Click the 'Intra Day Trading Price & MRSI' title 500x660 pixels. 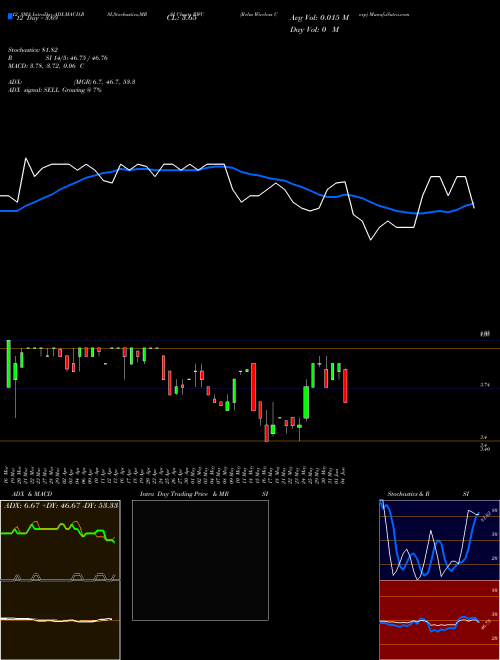204,494
